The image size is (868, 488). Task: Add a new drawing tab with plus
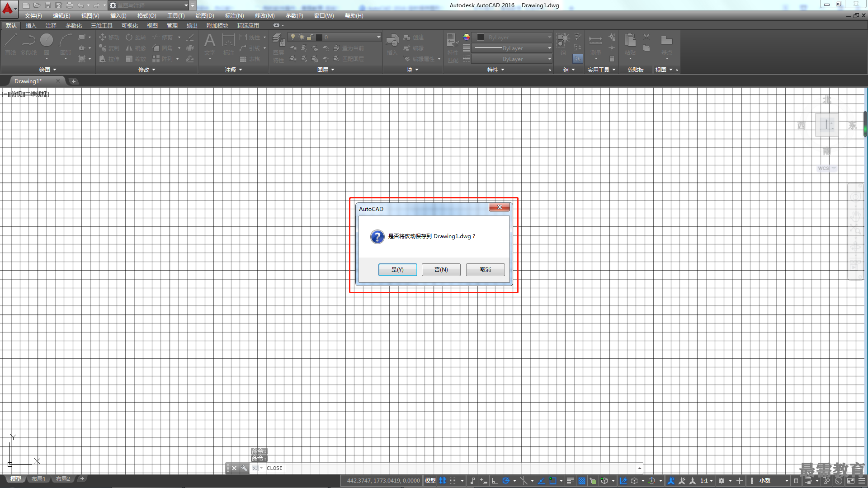point(73,81)
